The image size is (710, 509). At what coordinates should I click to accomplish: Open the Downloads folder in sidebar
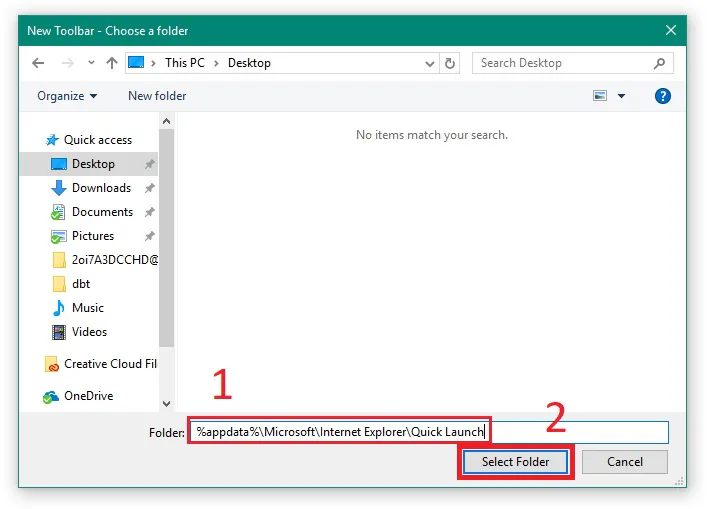tap(101, 188)
